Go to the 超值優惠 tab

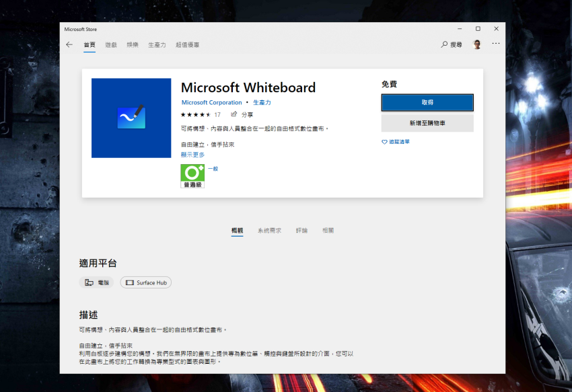click(187, 45)
